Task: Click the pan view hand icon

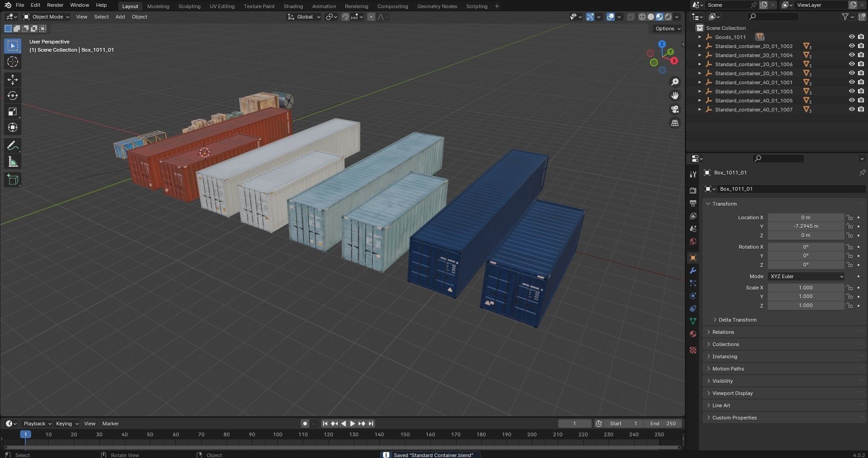Action: [675, 96]
